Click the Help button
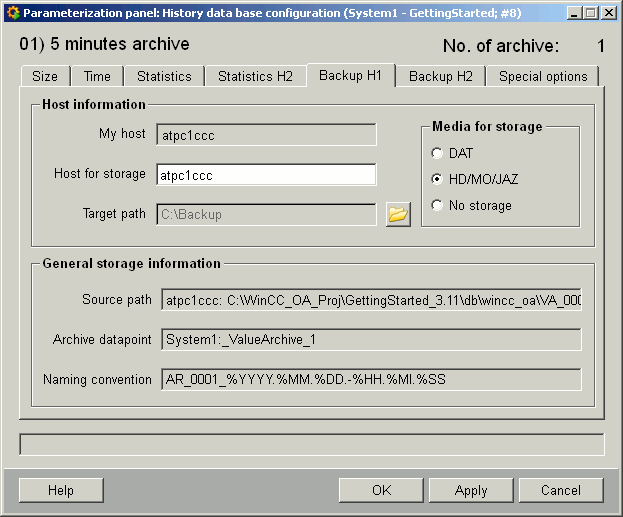623x517 pixels. point(61,490)
